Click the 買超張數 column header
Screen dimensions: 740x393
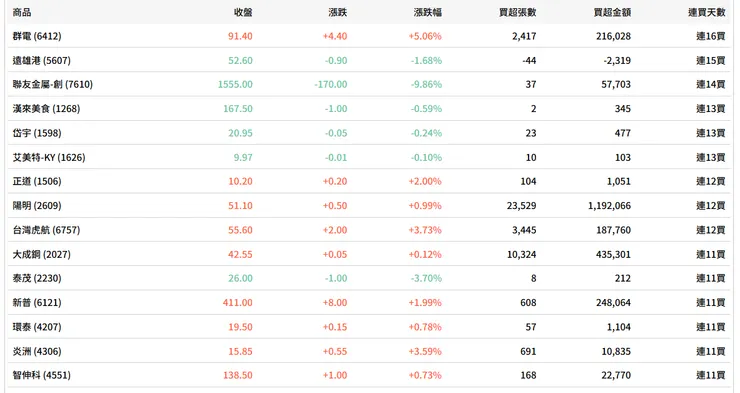click(x=518, y=12)
